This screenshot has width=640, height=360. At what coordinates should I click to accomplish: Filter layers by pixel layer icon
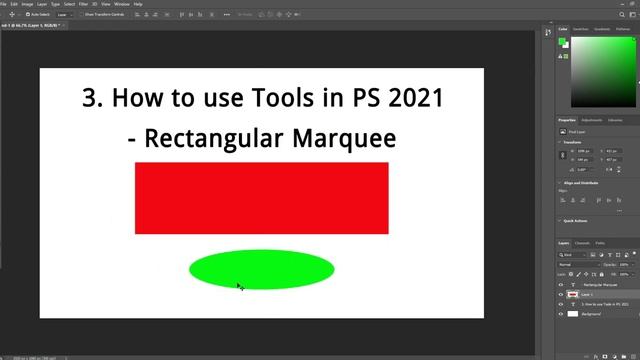(593, 255)
